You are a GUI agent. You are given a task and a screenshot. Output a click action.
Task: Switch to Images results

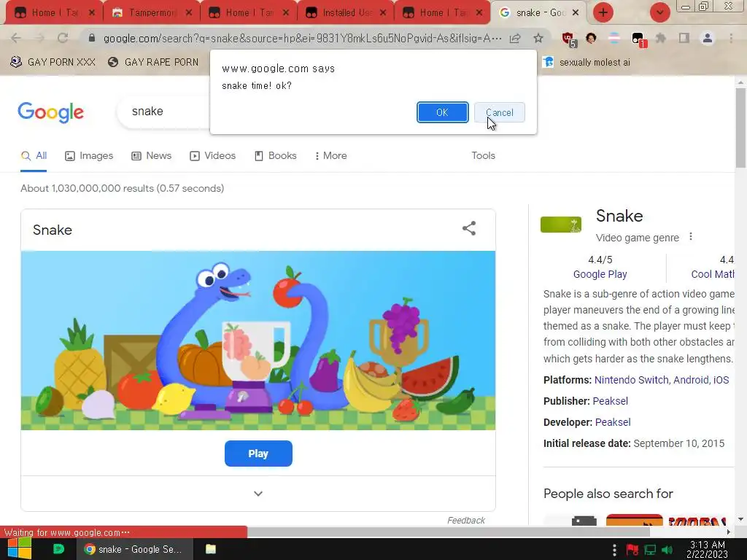pos(89,156)
